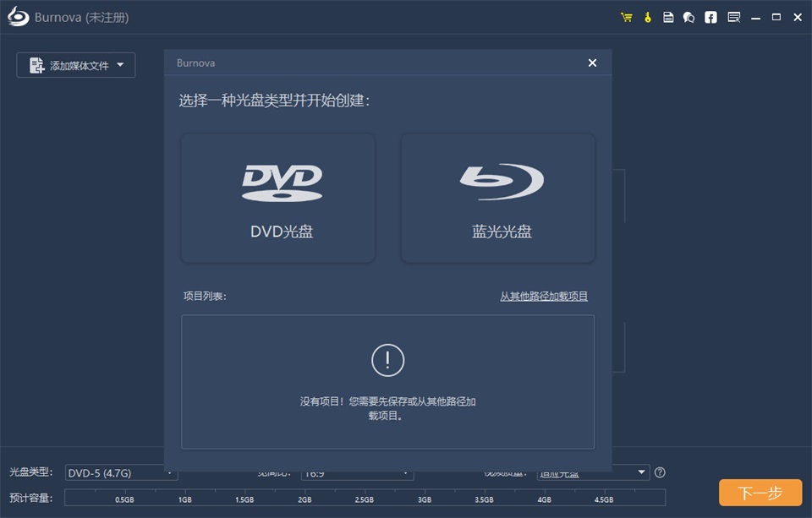Screen dimensions: 812x518
Task: Click 选择一种光盘类型并开始创建 heading
Action: (x=274, y=101)
